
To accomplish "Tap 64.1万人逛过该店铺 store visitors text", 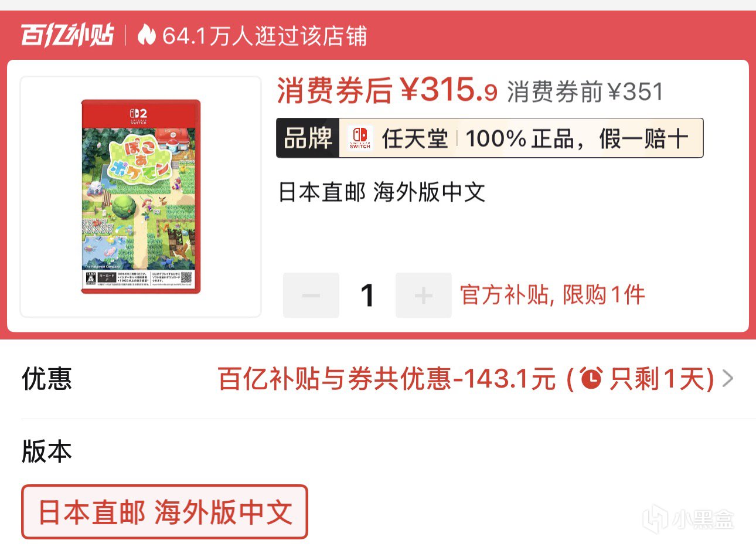I will 264,36.
